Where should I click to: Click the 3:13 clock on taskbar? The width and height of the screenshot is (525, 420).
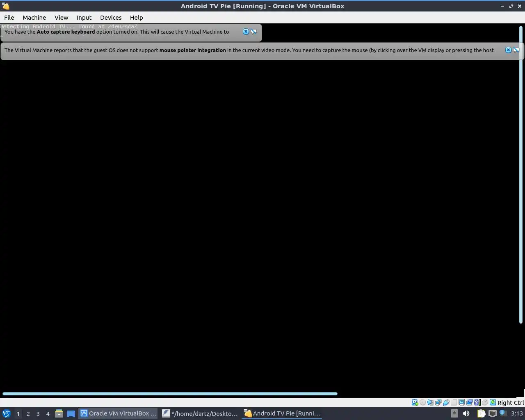(x=517, y=413)
